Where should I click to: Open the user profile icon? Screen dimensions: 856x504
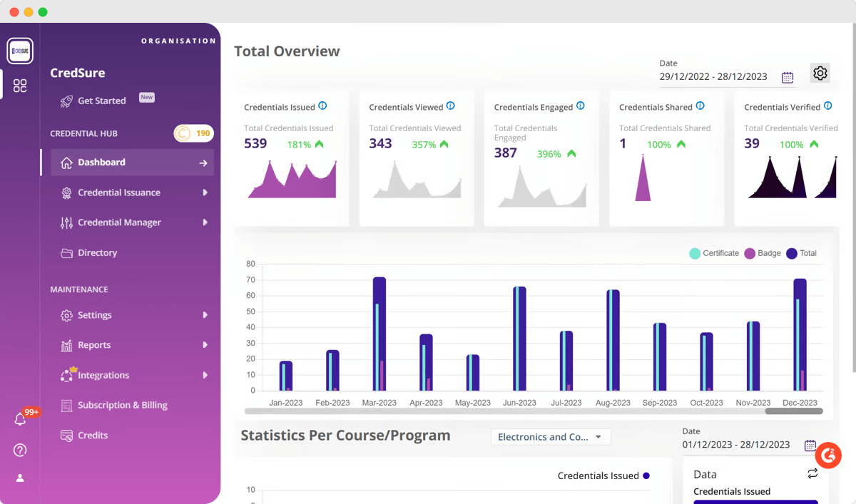(20, 478)
